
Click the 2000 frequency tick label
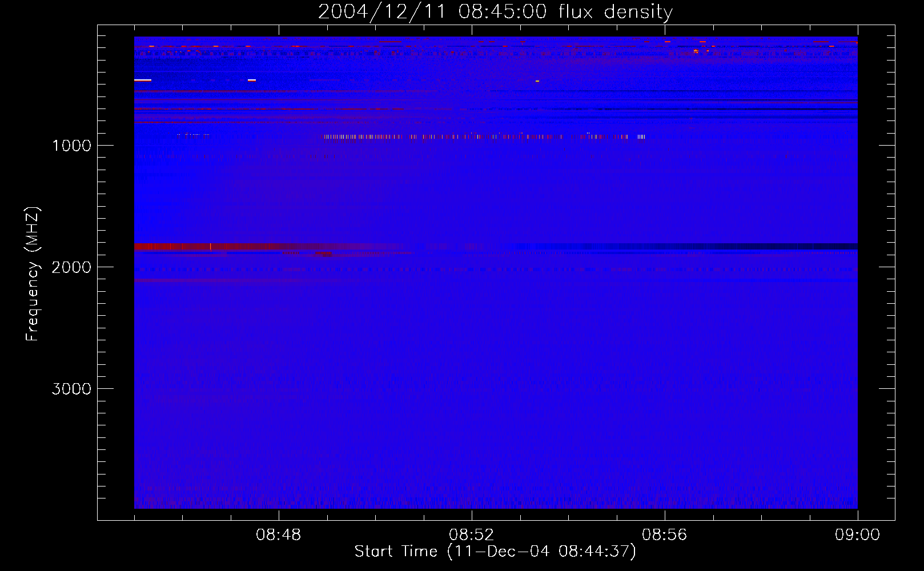pos(71,267)
